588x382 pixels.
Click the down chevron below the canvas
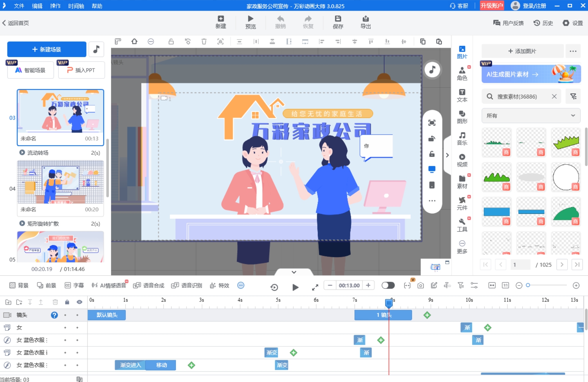[x=294, y=272]
